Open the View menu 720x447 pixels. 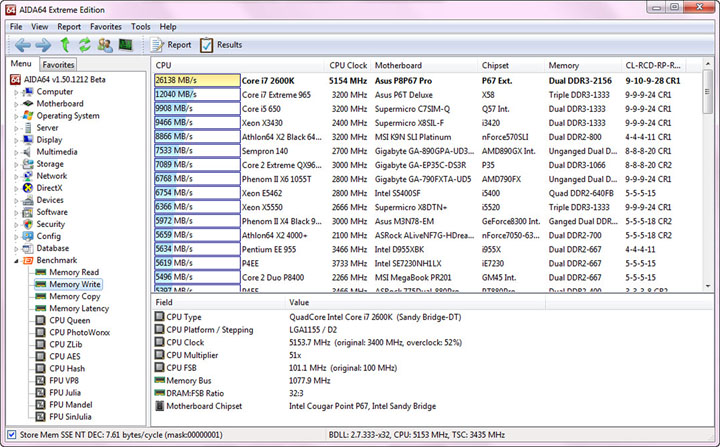tap(39, 27)
